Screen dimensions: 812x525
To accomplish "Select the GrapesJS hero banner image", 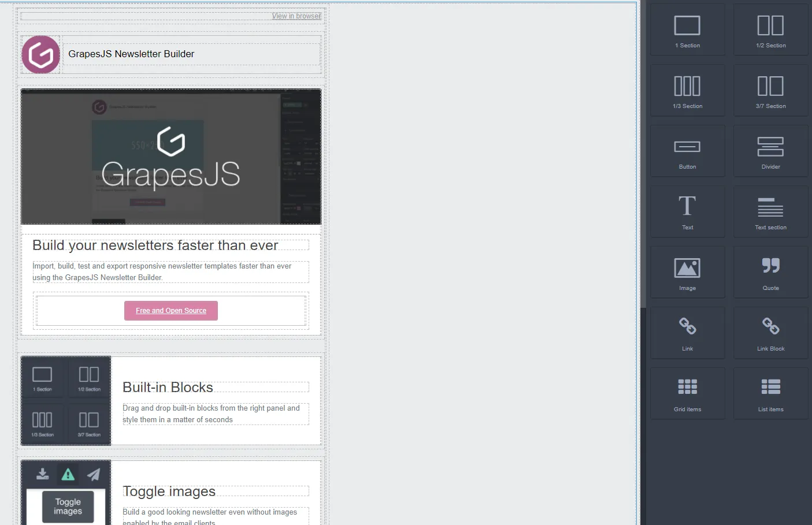I will (171, 157).
